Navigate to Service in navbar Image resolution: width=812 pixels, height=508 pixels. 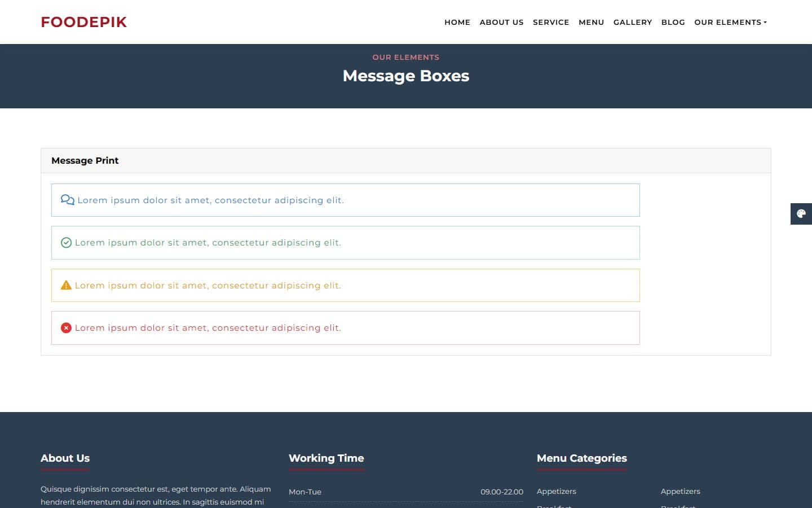[551, 22]
